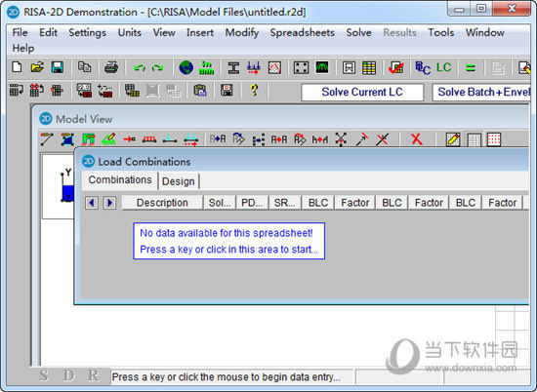Click the Solve Current LC button
The image size is (537, 392).
click(x=362, y=92)
